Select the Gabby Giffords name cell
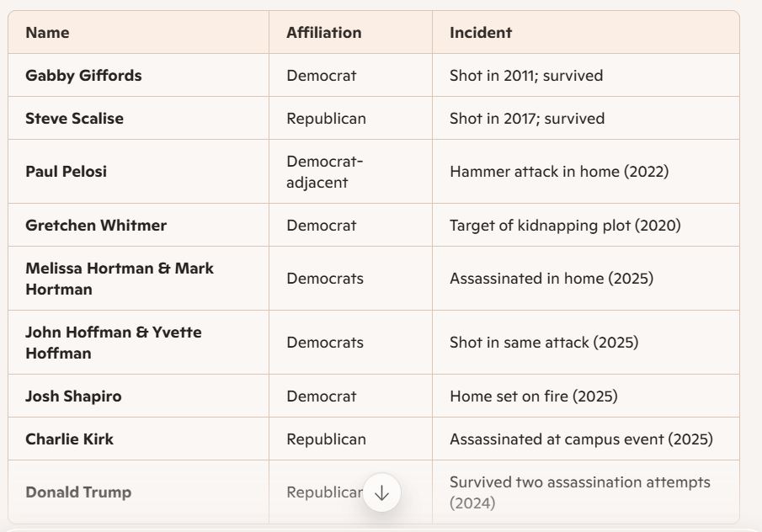 coord(83,76)
